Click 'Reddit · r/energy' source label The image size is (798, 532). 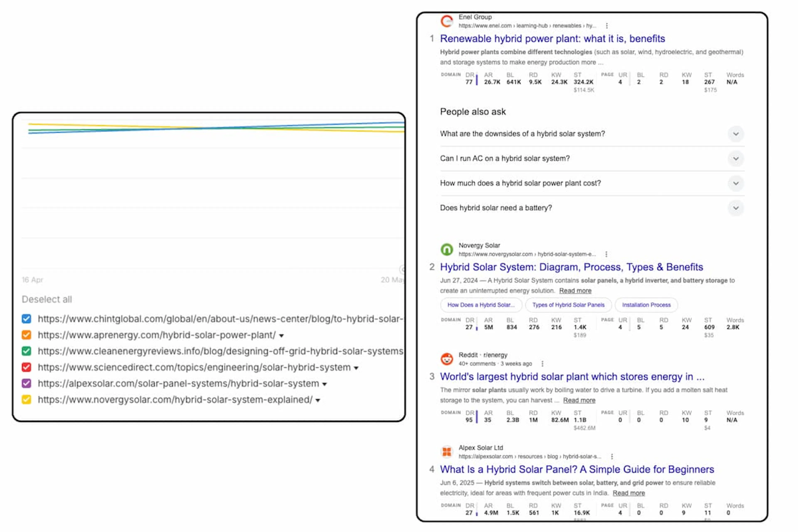483,355
